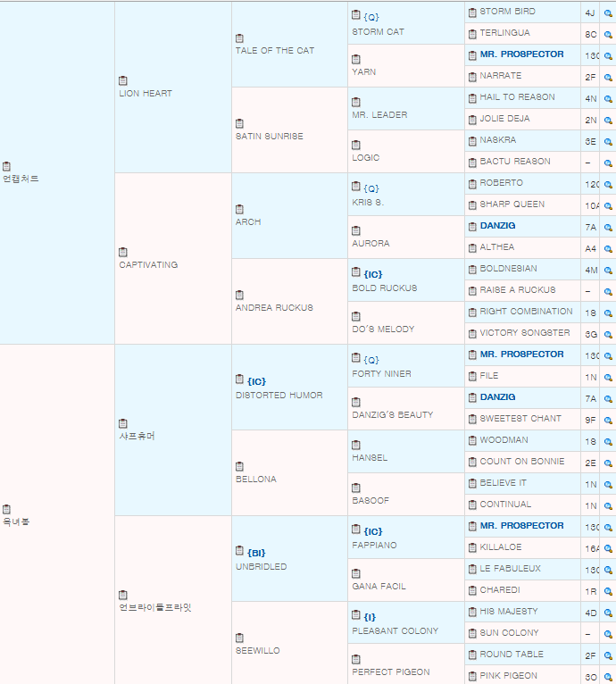
Task: Click the clipboard icon above DO'S MELODY
Action: 356,316
